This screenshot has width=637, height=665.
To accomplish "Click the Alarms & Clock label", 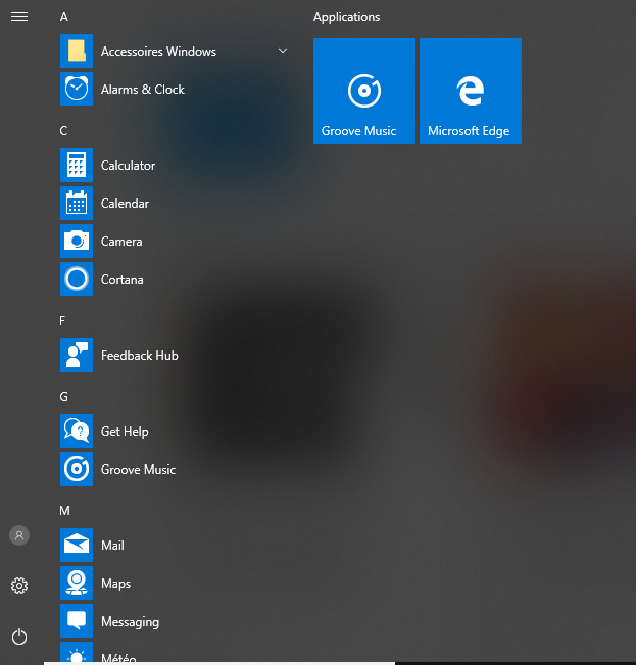I will [143, 89].
